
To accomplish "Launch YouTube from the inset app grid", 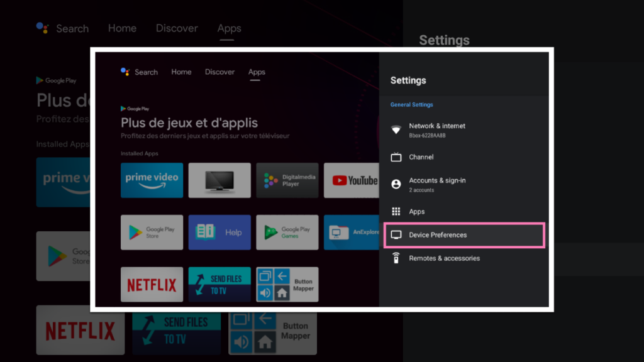I will coord(351,180).
